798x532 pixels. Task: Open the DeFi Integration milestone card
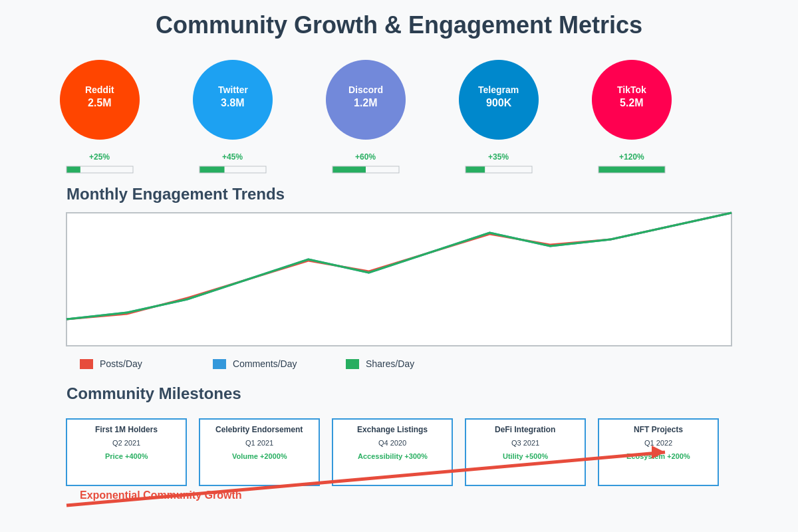(525, 452)
